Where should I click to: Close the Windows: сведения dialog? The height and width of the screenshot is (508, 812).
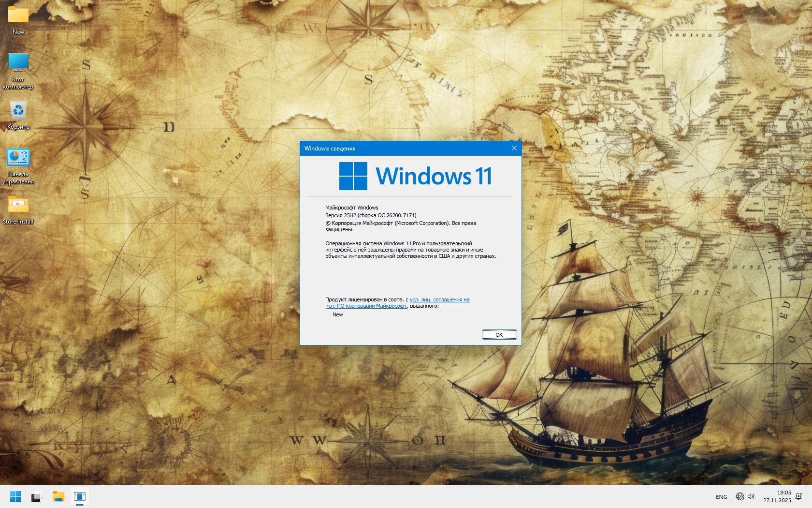514,148
